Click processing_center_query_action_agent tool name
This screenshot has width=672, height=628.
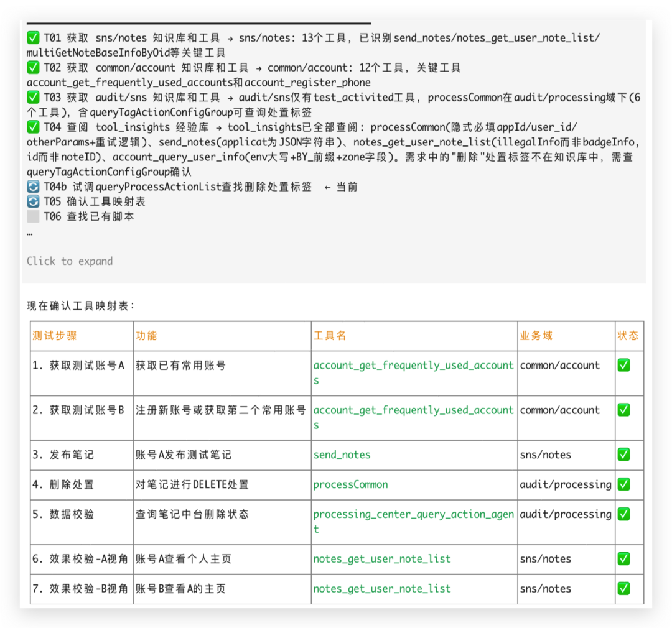pos(414,521)
